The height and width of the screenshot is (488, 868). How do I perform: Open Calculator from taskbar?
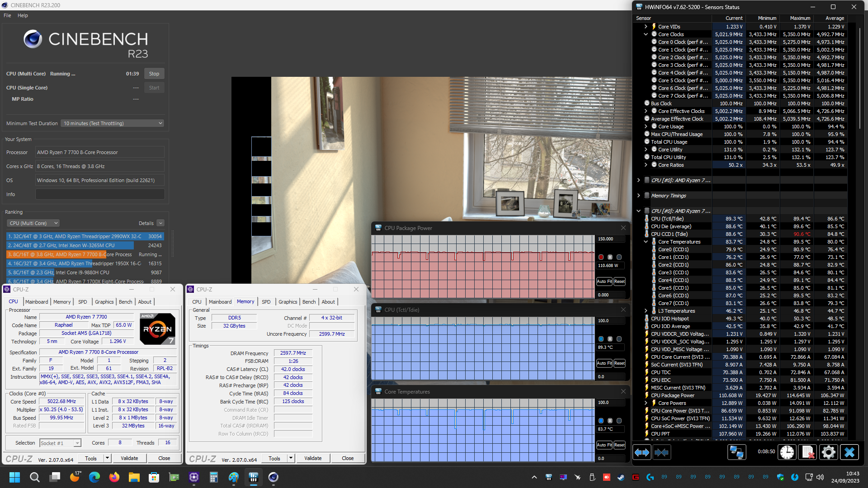pyautogui.click(x=214, y=477)
